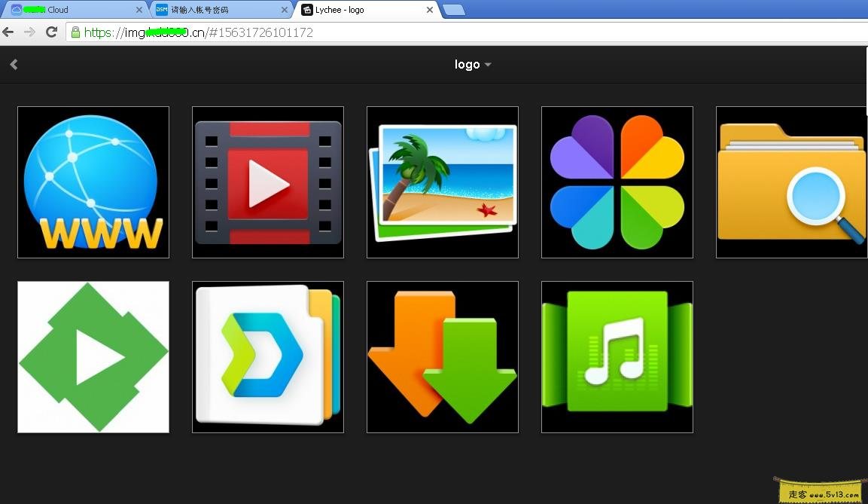Click the green music note icon image
Viewport: 868px width, 504px height.
(x=617, y=357)
